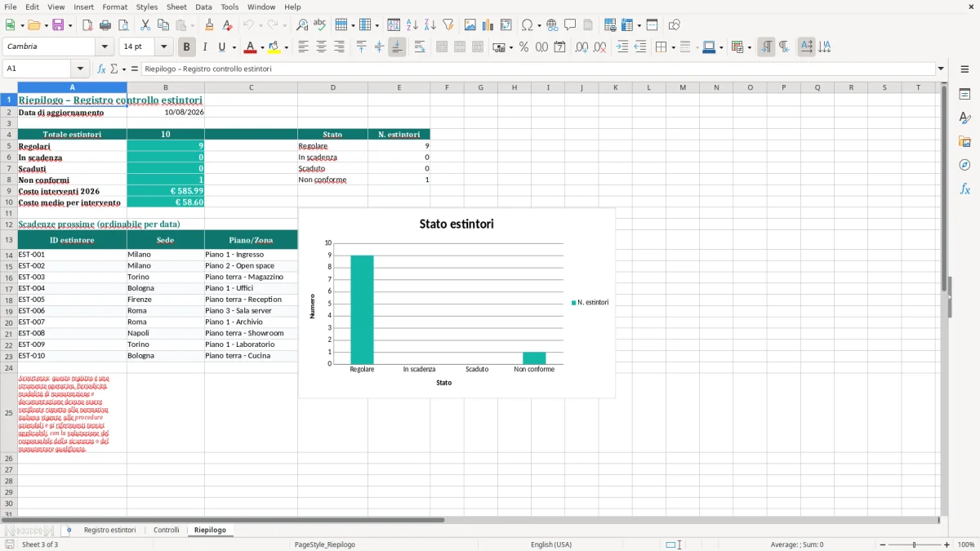Insert Chart icon in toolbar
This screenshot has width=980, height=551.
488,25
